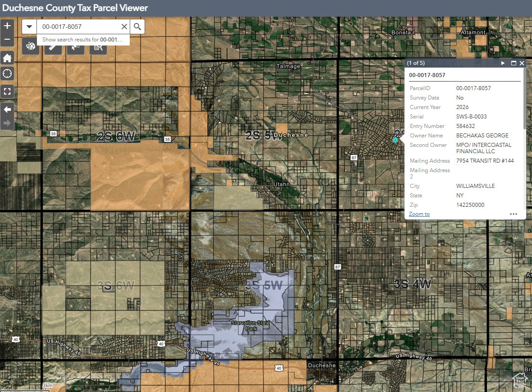Go to previous map extent arrow
This screenshot has height=392, width=532.
coord(7,109)
